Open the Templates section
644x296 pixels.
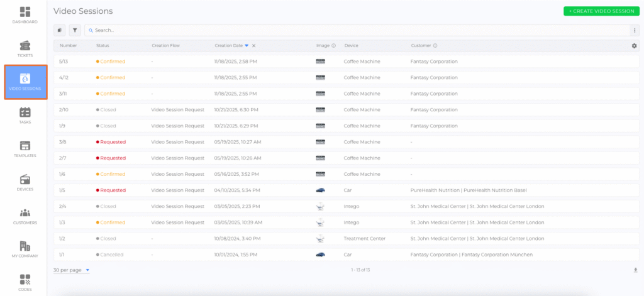(25, 148)
